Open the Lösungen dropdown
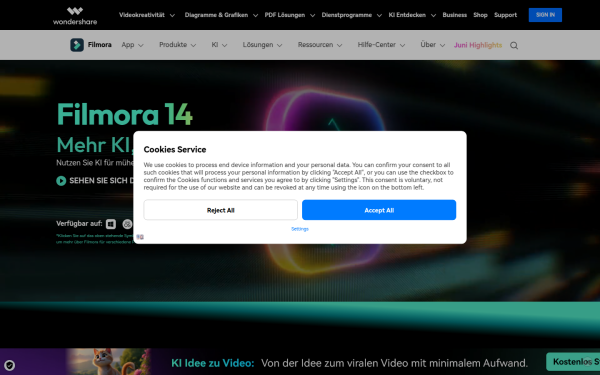This screenshot has width=600, height=375. click(x=262, y=45)
